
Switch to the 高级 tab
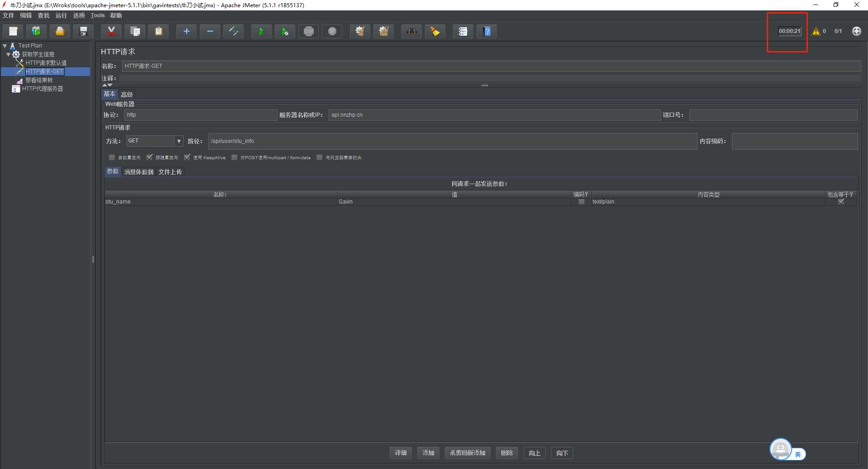[x=127, y=95]
